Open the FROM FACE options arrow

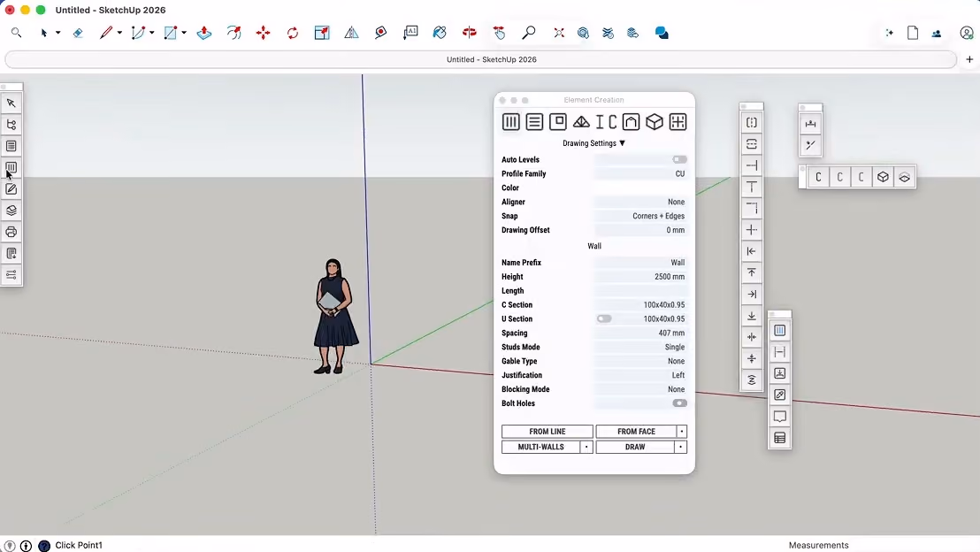[x=681, y=432]
